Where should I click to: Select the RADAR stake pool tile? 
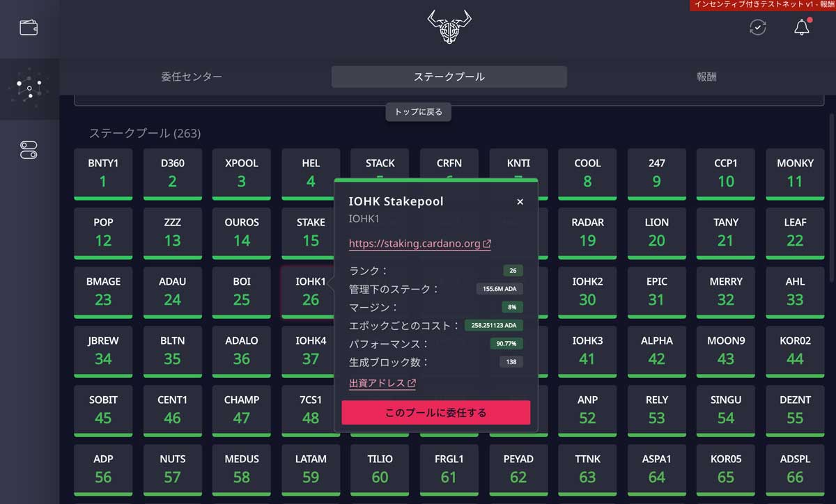coord(587,233)
